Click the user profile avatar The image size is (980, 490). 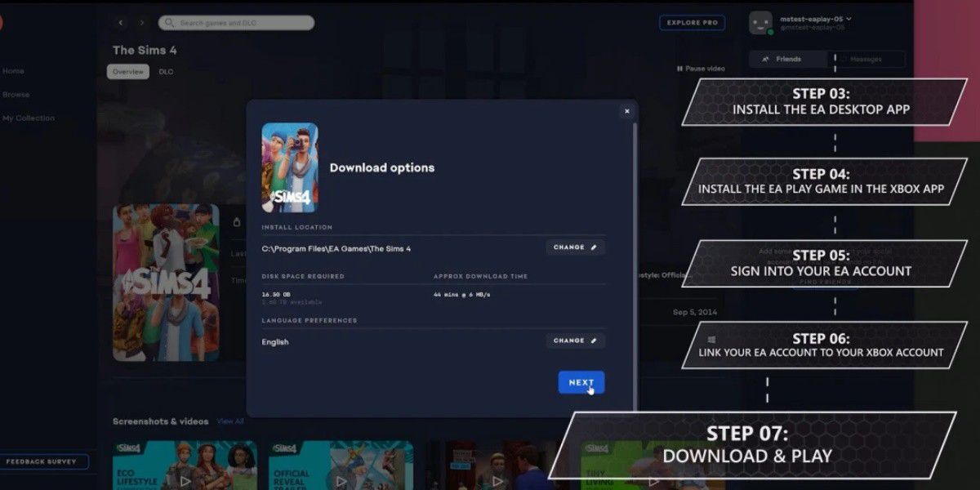[760, 23]
